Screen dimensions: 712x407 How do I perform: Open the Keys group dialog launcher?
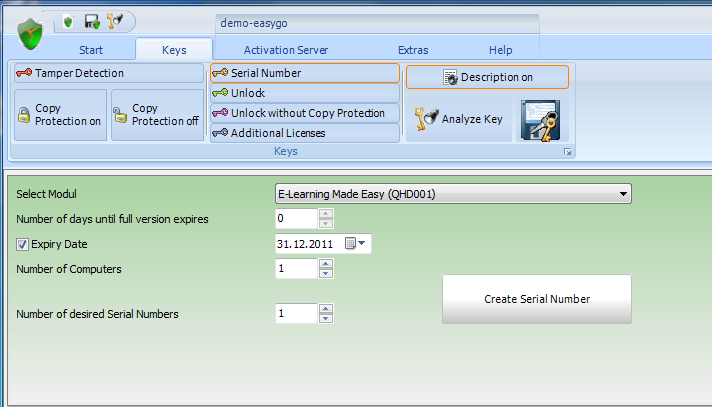pyautogui.click(x=568, y=152)
